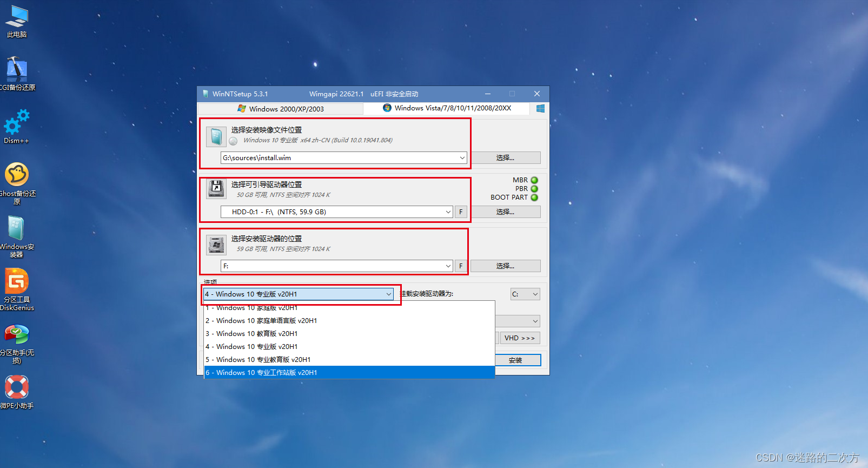Image resolution: width=868 pixels, height=468 pixels.
Task: Click the WinNTSetup title bar icon
Action: (x=206, y=94)
